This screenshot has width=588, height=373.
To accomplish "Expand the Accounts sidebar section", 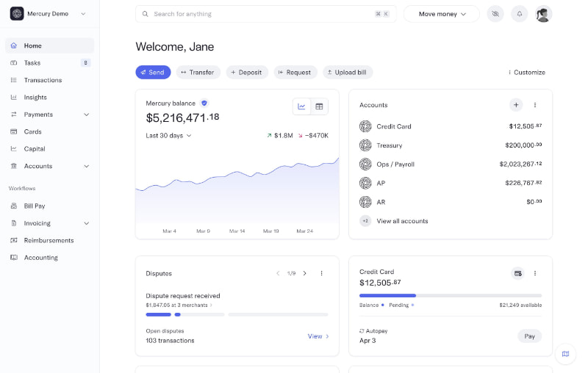I will tap(86, 166).
